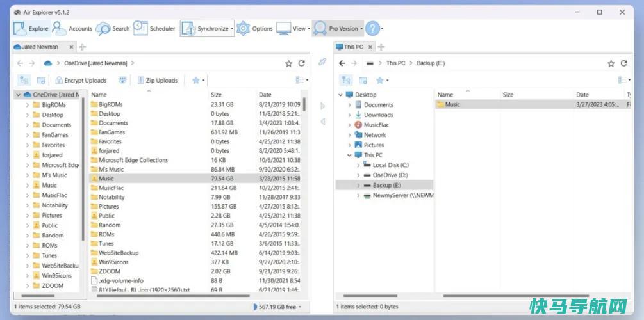Select the Music folder row in OneDrive list
644x320 pixels.
pyautogui.click(x=195, y=179)
